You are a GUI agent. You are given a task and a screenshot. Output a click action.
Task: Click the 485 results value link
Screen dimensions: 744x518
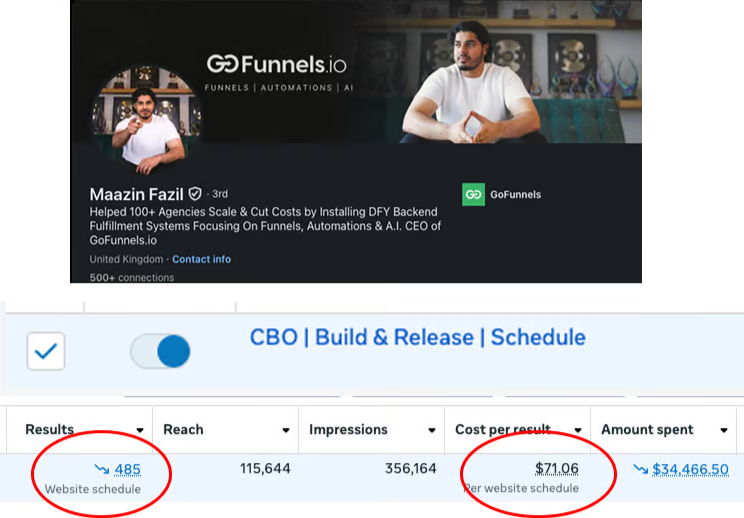pos(127,469)
